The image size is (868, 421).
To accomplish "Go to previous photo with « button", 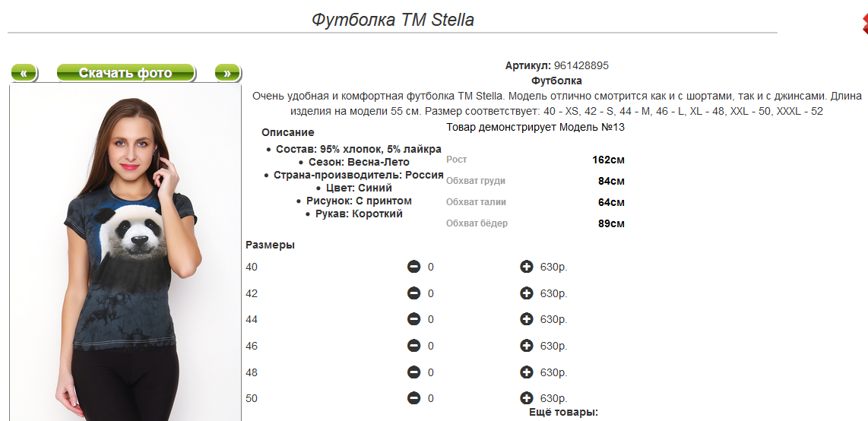I will coord(24,72).
